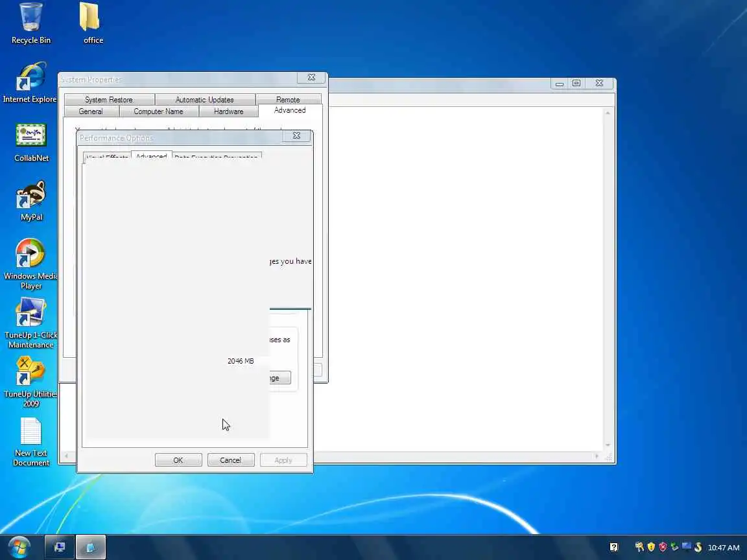Image resolution: width=747 pixels, height=560 pixels.
Task: Click the S-shaped tray icon
Action: (x=698, y=547)
